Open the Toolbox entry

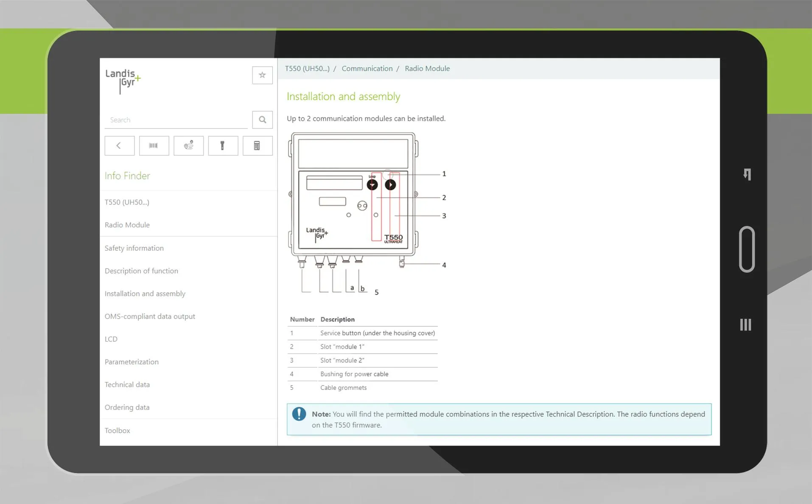[x=118, y=430]
